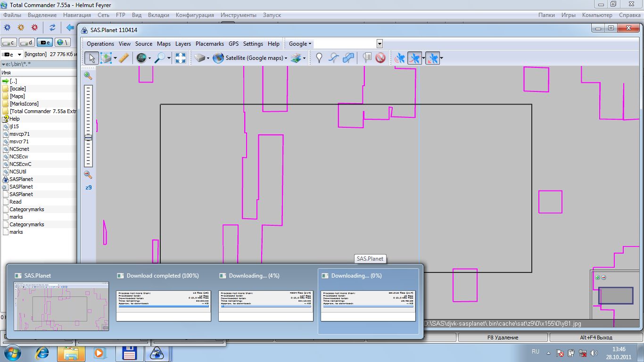Click the GPS connect receiver icon
The image size is (644, 362).
pyautogui.click(x=400, y=58)
